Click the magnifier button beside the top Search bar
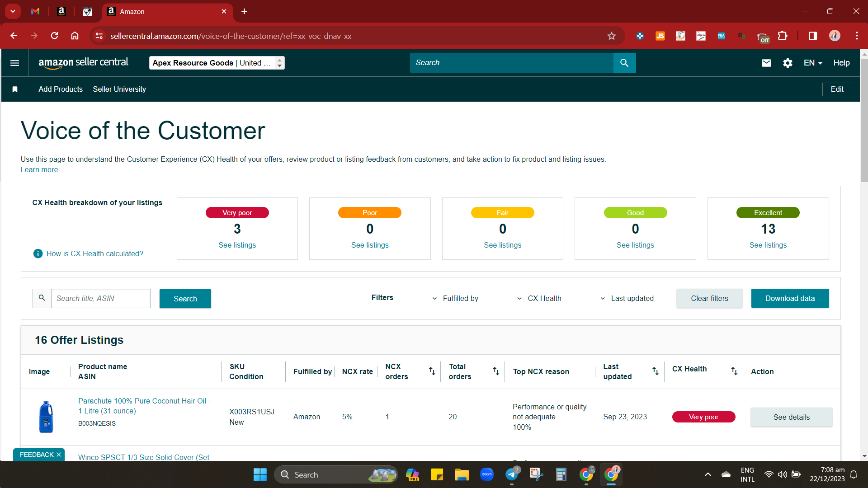868x488 pixels. coord(624,63)
